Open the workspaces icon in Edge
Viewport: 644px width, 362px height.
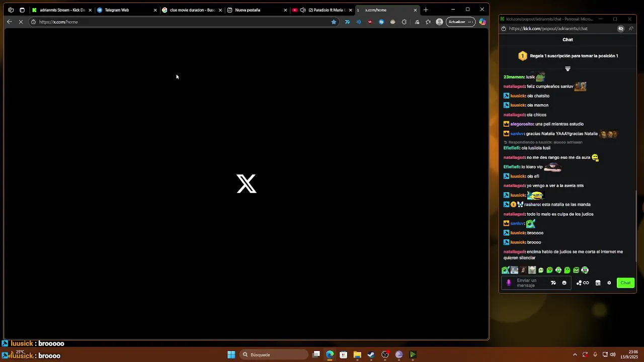(11, 10)
